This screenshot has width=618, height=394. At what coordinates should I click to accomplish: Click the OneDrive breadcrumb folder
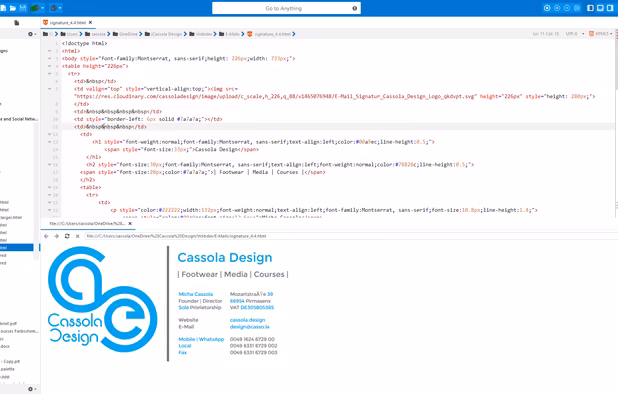(x=125, y=34)
